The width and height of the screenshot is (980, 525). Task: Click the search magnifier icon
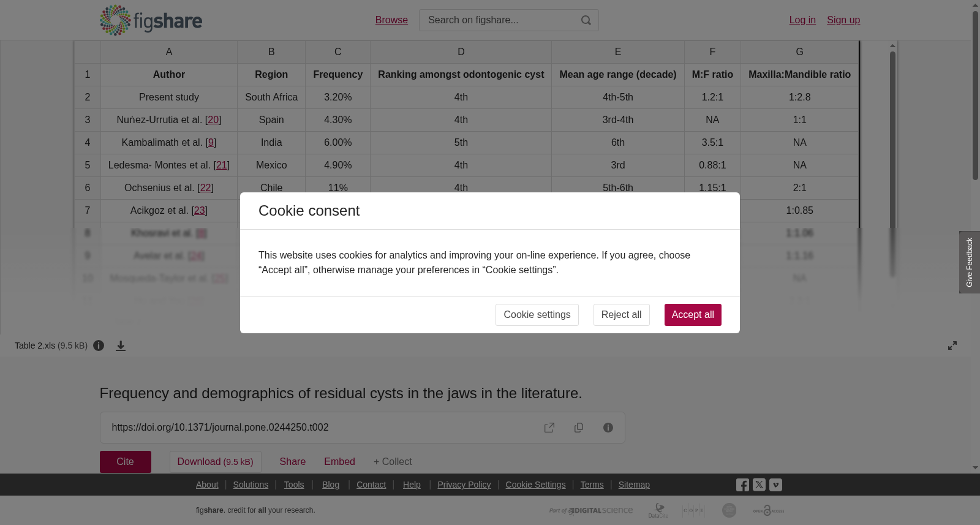point(586,20)
